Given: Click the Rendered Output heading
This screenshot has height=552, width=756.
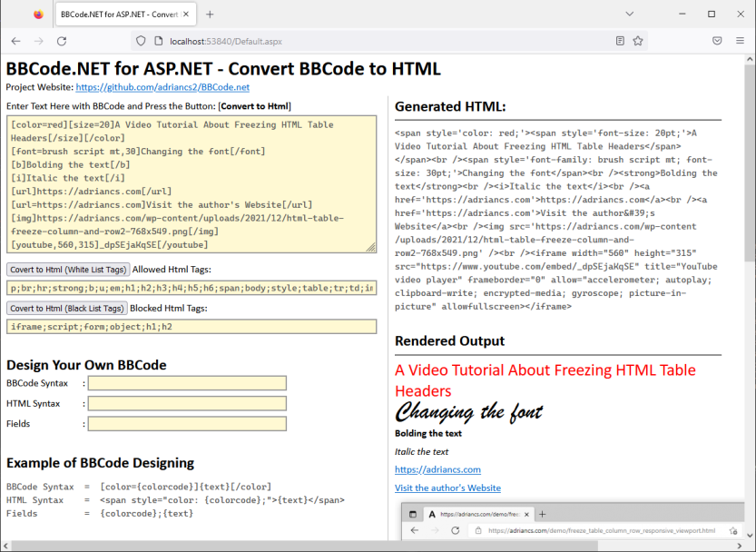Looking at the screenshot, I should click(449, 341).
